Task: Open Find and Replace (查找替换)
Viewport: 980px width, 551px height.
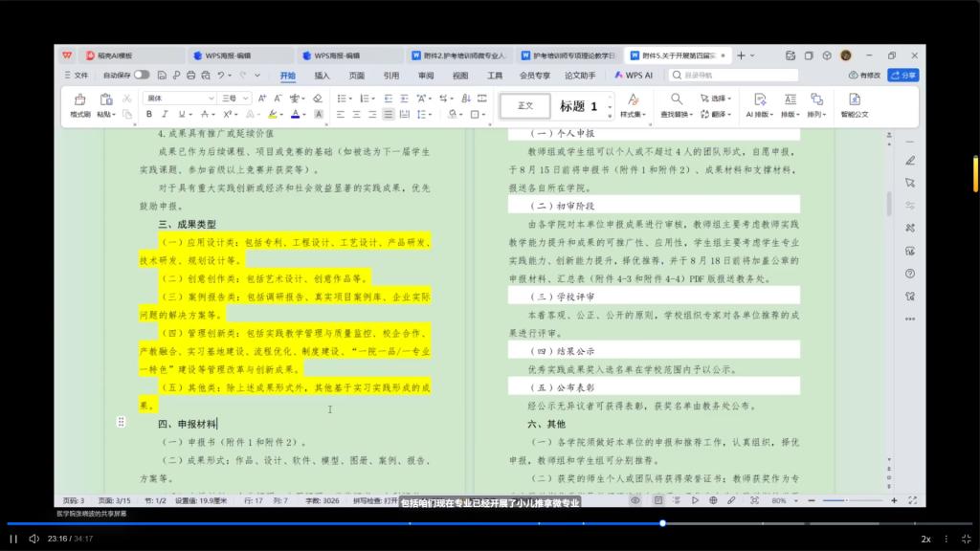Action: (677, 105)
